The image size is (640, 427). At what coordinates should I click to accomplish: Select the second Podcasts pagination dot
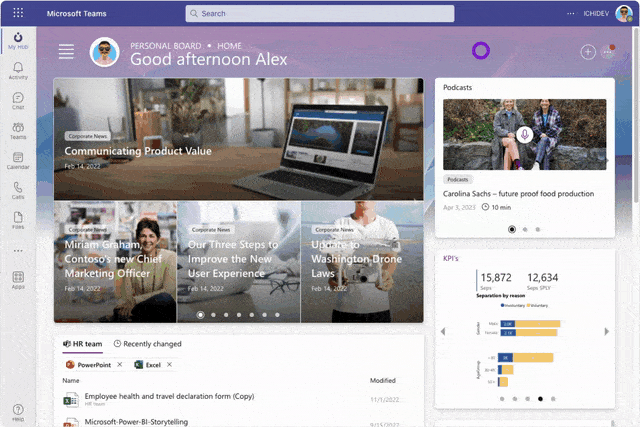pyautogui.click(x=525, y=229)
